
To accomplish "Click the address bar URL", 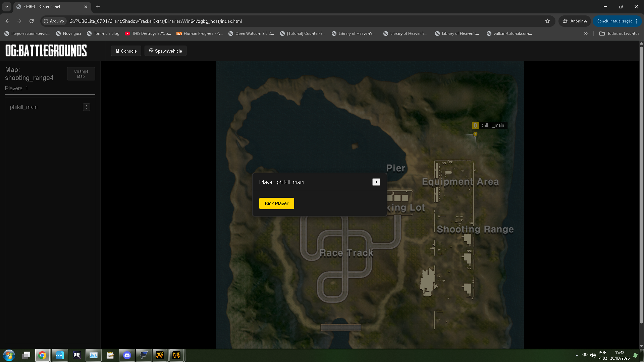I will click(156, 21).
